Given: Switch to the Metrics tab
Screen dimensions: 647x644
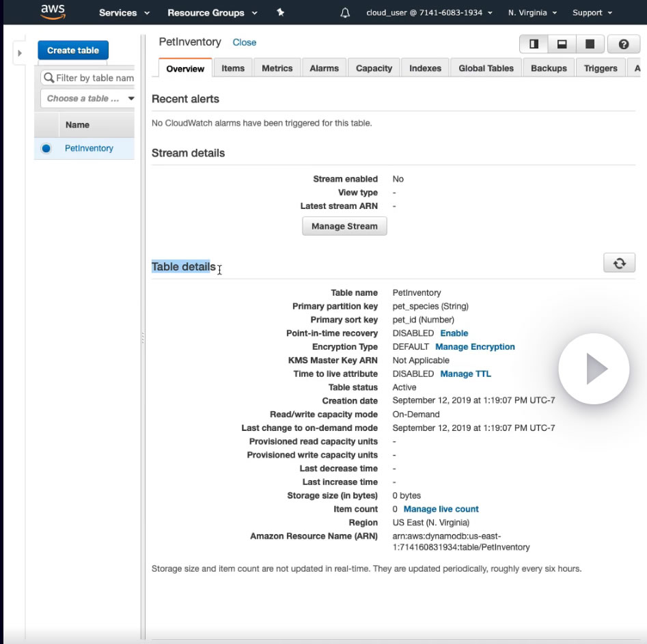Looking at the screenshot, I should [x=277, y=68].
